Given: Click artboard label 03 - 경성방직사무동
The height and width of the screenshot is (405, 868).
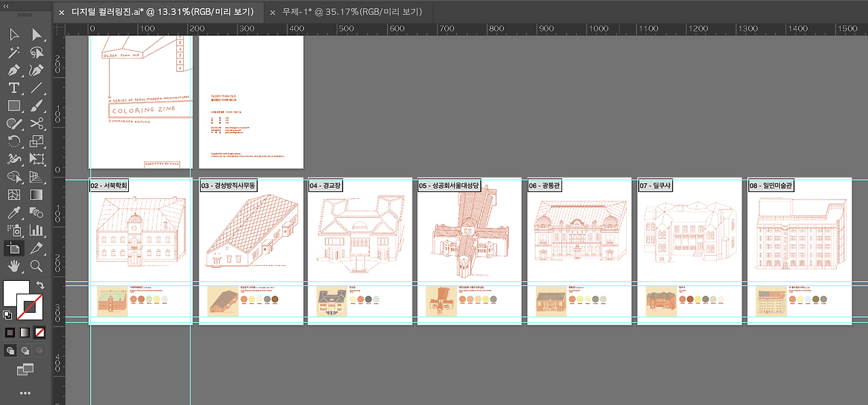Looking at the screenshot, I should click(x=228, y=185).
